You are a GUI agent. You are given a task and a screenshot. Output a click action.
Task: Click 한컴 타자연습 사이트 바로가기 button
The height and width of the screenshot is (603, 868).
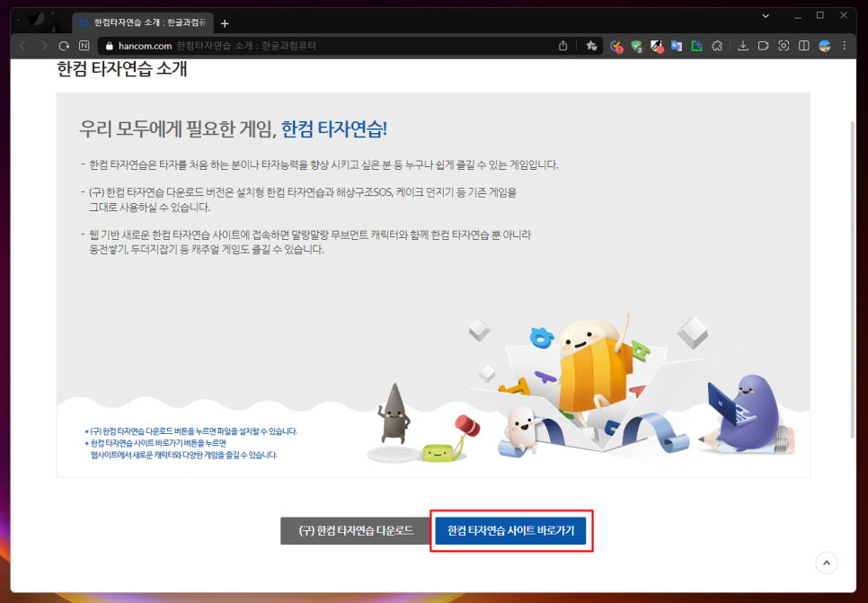click(510, 530)
